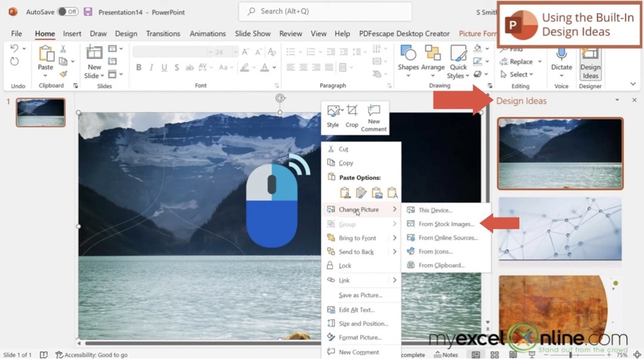Viewport: 644px width, 359px height.
Task: Click the Bullets list icon
Action: pos(291,52)
